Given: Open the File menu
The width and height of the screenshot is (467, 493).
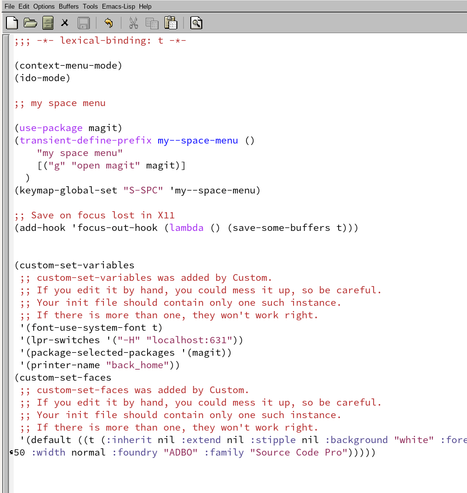Looking at the screenshot, I should pyautogui.click(x=9, y=6).
